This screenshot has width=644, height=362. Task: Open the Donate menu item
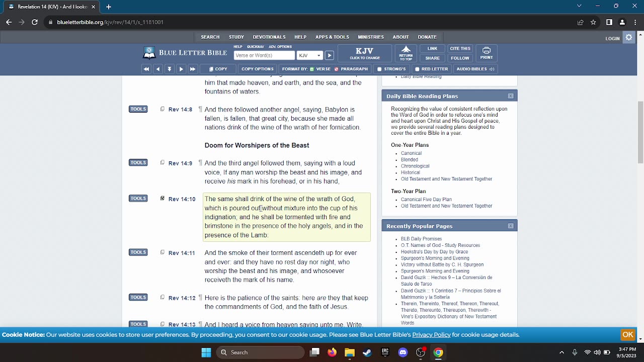pyautogui.click(x=427, y=37)
